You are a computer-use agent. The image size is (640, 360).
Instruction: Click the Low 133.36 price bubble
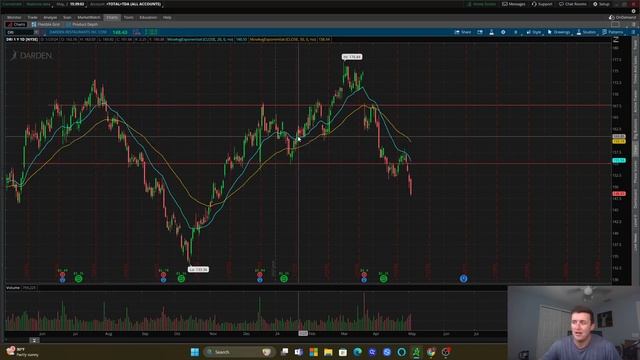pos(198,269)
